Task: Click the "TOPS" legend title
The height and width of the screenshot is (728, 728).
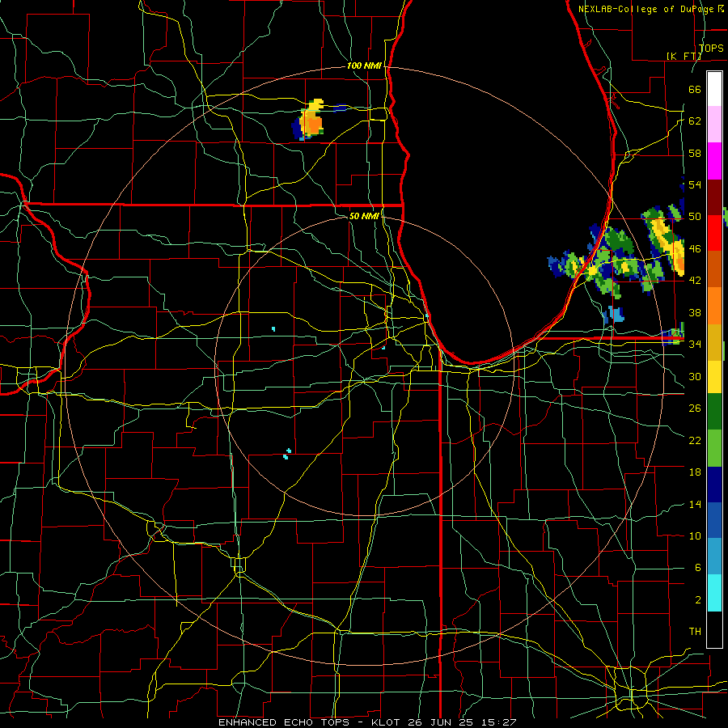Action: (x=711, y=49)
